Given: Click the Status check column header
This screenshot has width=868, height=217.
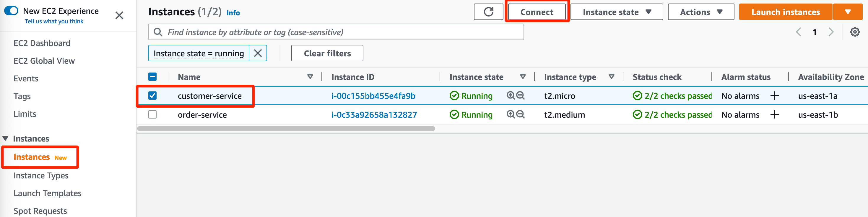Looking at the screenshot, I should [x=657, y=77].
